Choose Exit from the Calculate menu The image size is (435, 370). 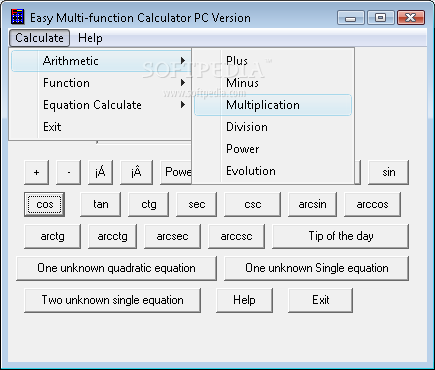click(x=101, y=127)
